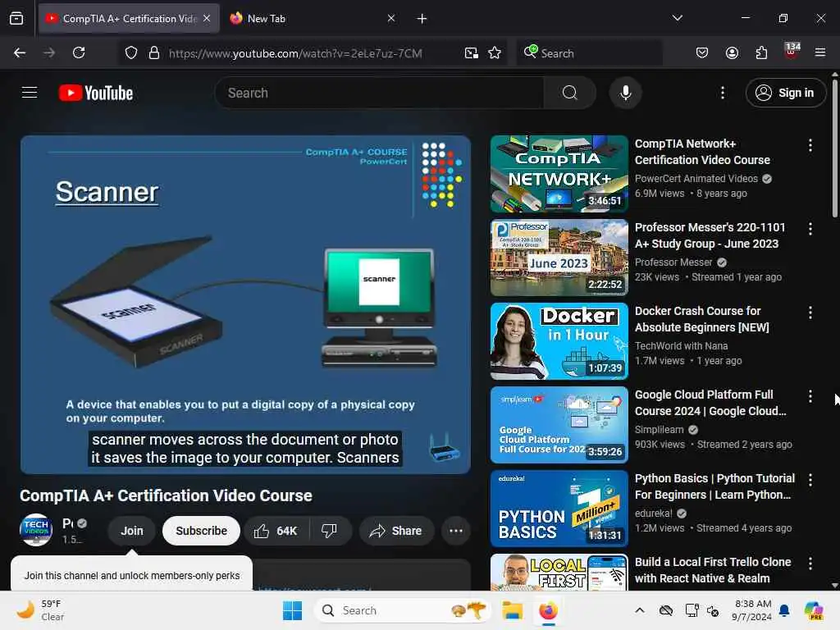Click the YouTube URL address bar
This screenshot has width=840, height=630.
(x=295, y=53)
